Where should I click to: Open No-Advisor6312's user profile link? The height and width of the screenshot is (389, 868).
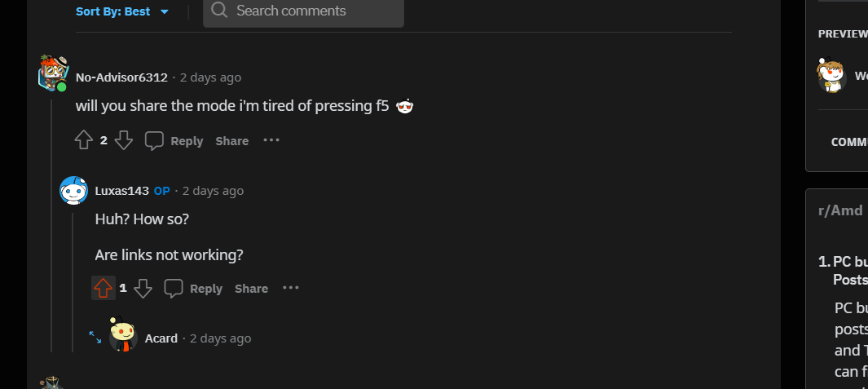(121, 77)
